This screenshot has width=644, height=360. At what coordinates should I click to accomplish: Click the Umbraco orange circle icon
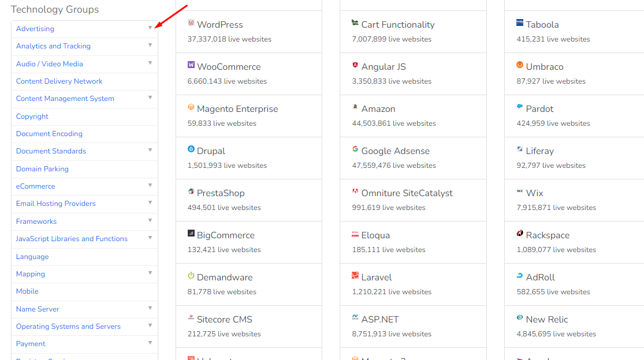[x=520, y=65]
